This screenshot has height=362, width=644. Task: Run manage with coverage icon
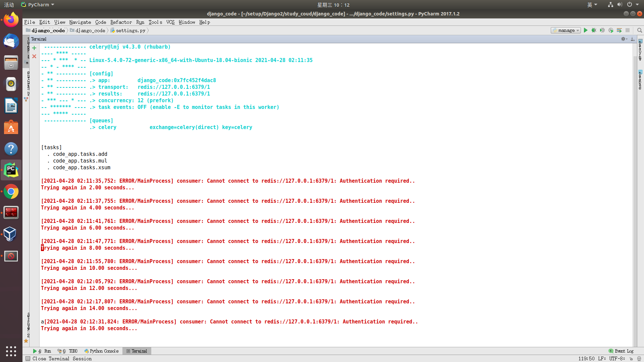pyautogui.click(x=602, y=30)
